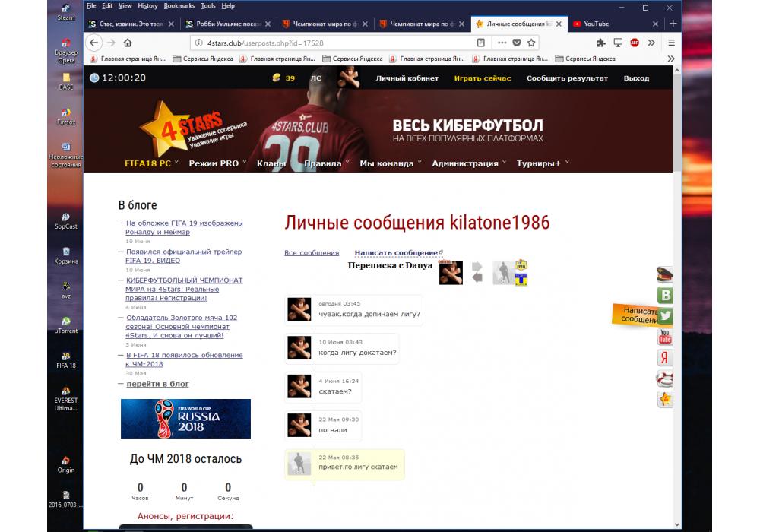Open Reader View icon in address bar
Image resolution: width=760 pixels, height=532 pixels.
(480, 43)
